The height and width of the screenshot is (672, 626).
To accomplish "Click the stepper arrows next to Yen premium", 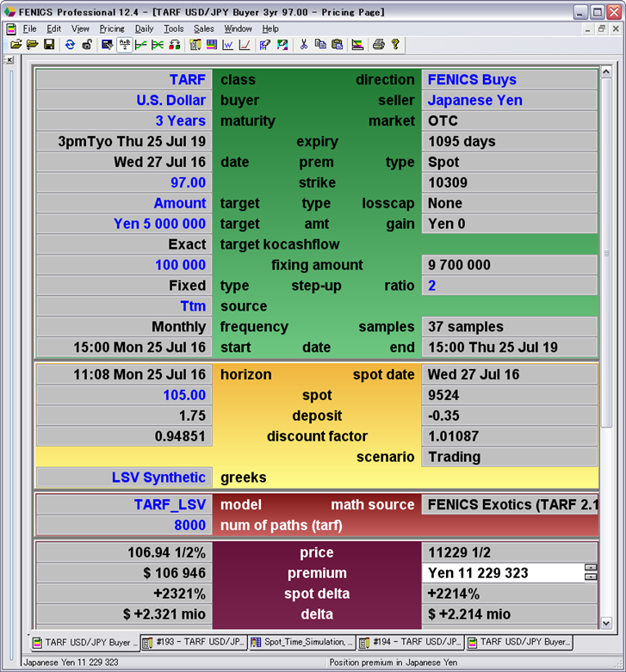I will (591, 572).
